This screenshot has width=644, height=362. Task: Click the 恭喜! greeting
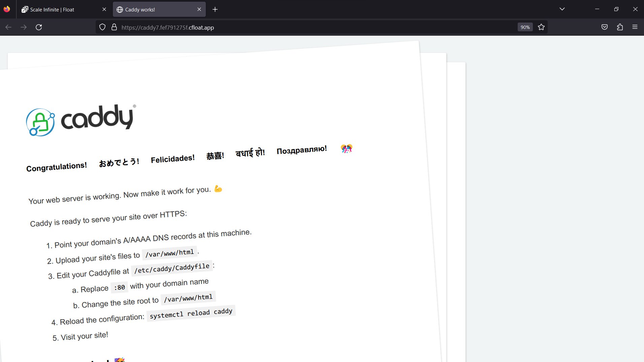[x=215, y=156]
